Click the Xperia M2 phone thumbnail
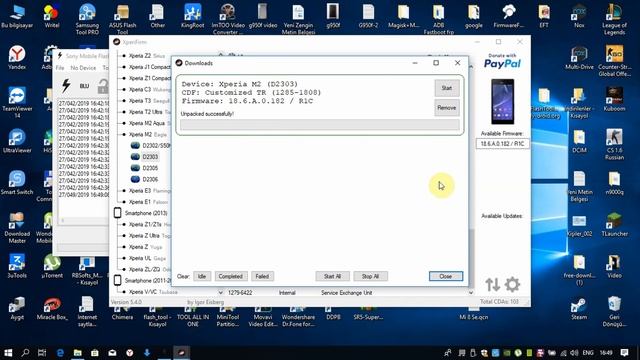 click(x=502, y=102)
